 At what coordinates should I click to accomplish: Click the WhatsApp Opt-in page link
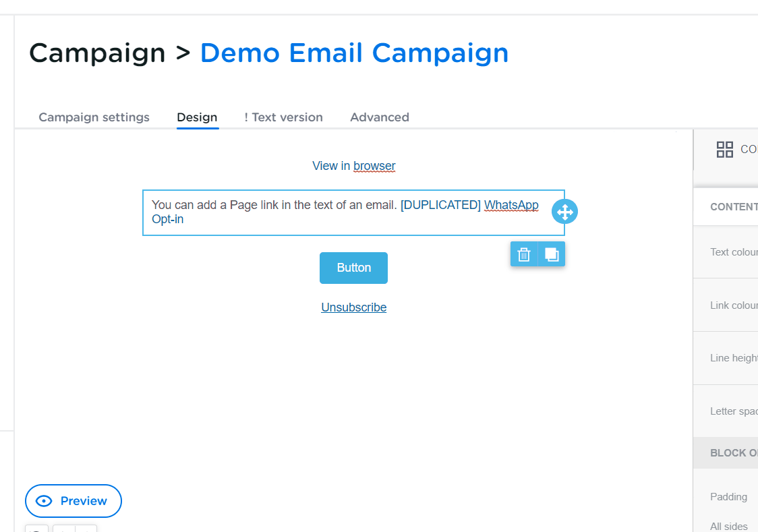click(x=511, y=205)
